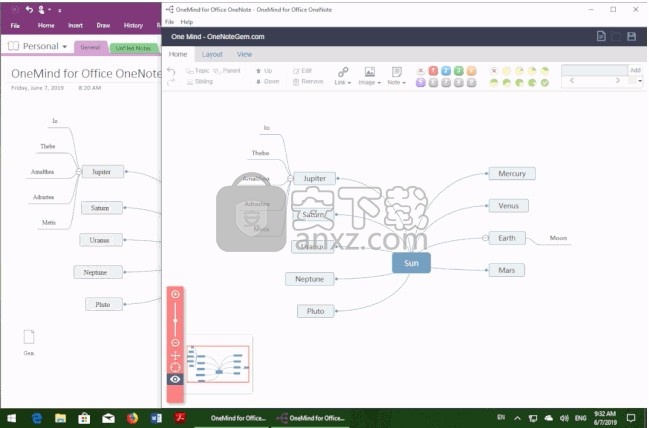This screenshot has width=649, height=428.
Task: Open the Link dropdown arrow
Action: [349, 83]
